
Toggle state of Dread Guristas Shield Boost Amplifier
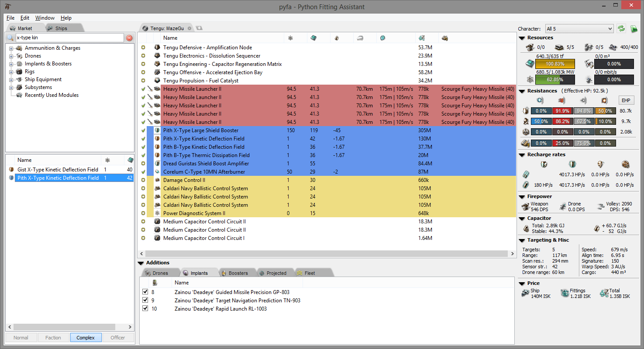pyautogui.click(x=143, y=163)
